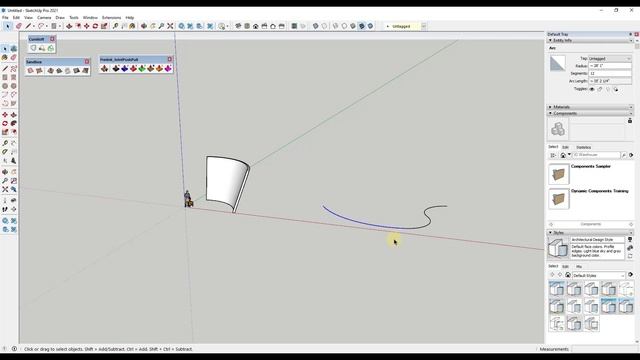Click the third green Curviloft icon
Viewport: 640px width, 360px height.
coord(51,48)
